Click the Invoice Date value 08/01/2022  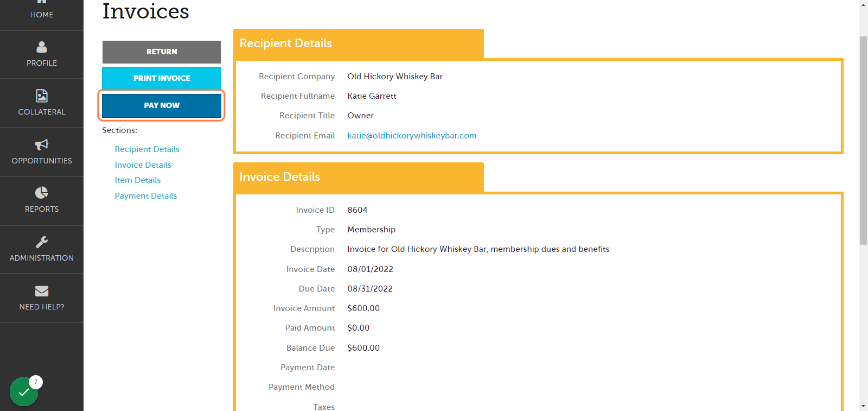pyautogui.click(x=371, y=269)
